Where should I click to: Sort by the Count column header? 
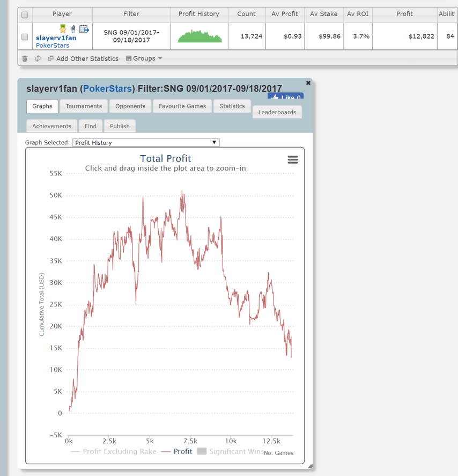pyautogui.click(x=246, y=14)
